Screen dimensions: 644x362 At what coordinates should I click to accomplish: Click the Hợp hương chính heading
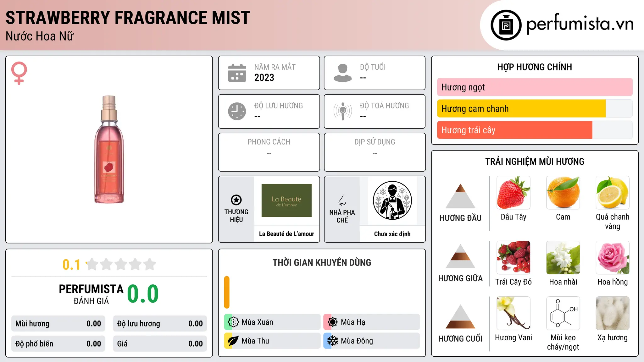[535, 67]
